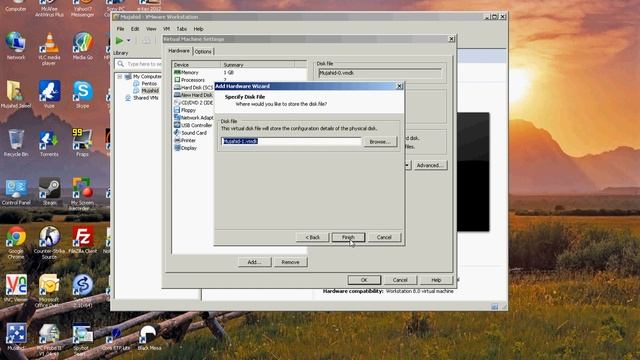
Task: Open My Screen Recorder desktop shortcut
Action: (x=82, y=194)
